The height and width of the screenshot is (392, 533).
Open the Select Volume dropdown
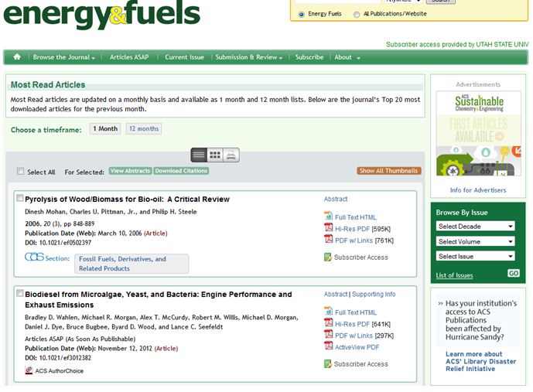475,241
